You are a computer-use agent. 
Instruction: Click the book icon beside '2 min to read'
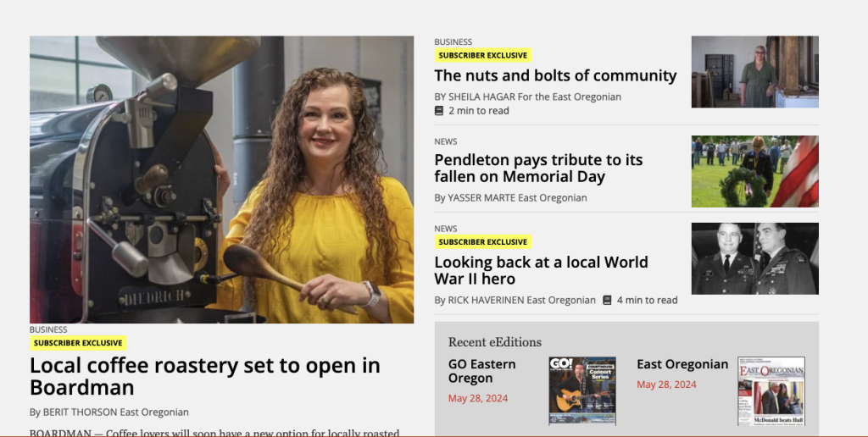(439, 111)
